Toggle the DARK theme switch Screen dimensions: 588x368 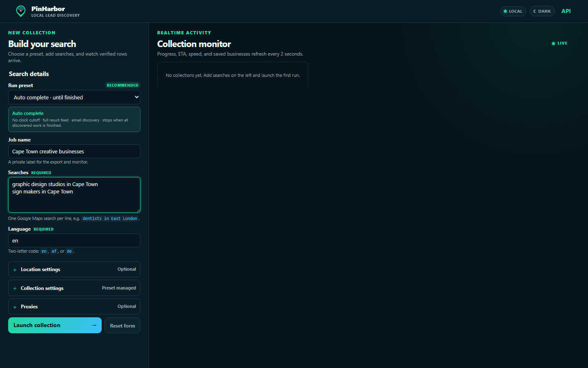point(542,11)
